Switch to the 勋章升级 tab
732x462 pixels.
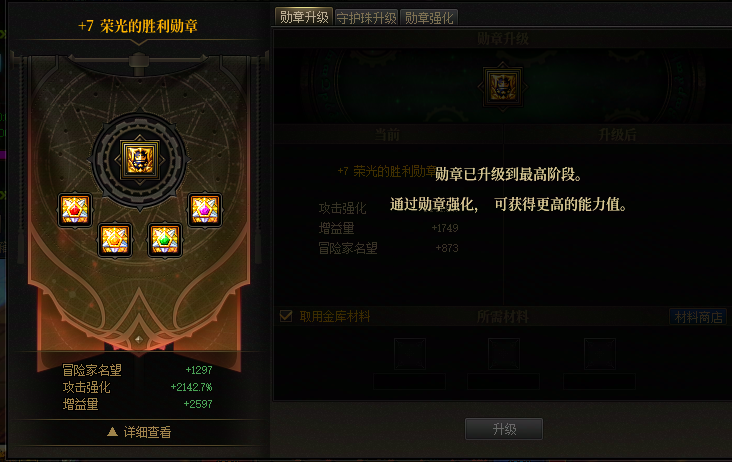click(304, 17)
